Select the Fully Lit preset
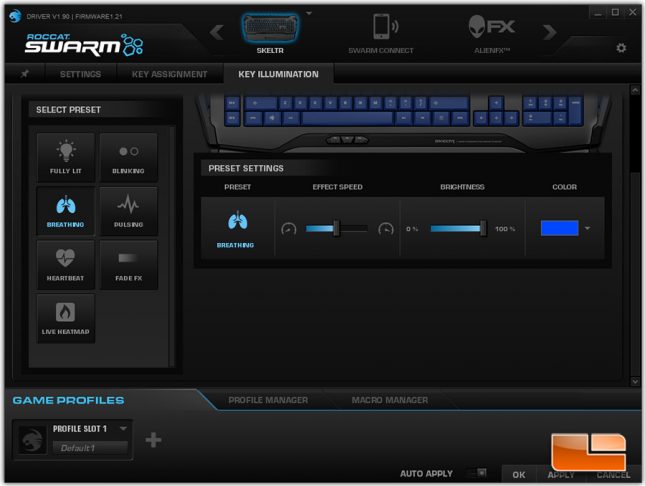 [x=66, y=157]
